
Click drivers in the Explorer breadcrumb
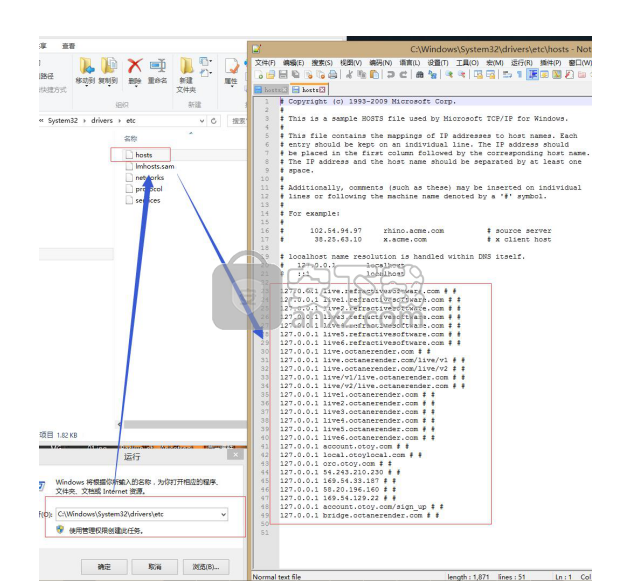click(x=102, y=121)
